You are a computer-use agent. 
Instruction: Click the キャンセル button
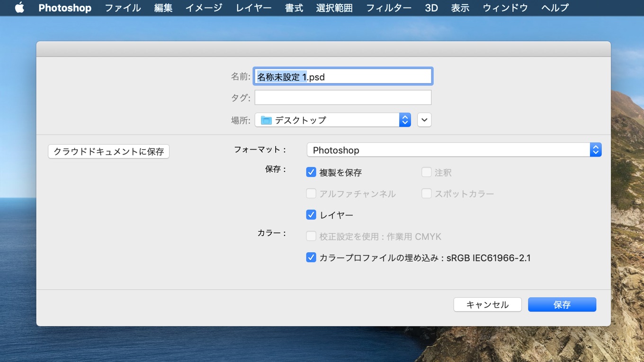pyautogui.click(x=488, y=305)
